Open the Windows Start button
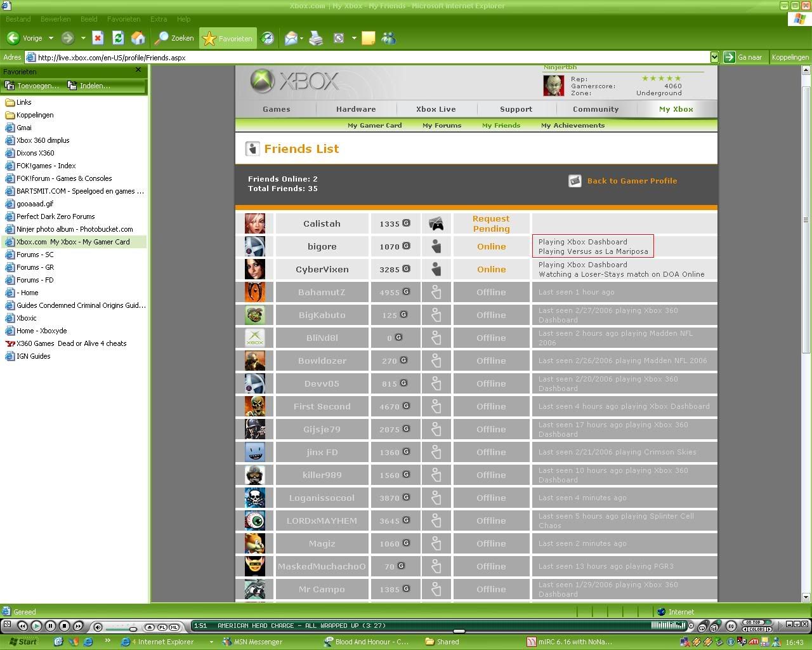 click(23, 642)
